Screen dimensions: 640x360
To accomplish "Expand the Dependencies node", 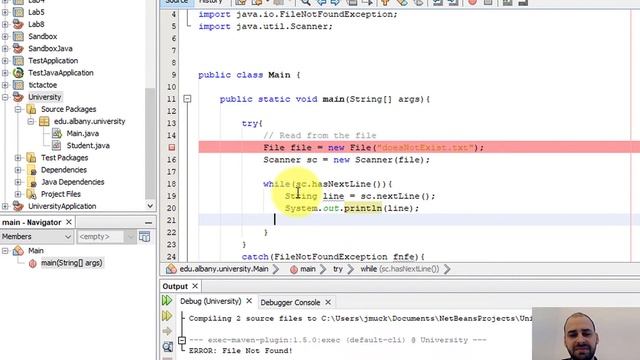I will pyautogui.click(x=18, y=170).
